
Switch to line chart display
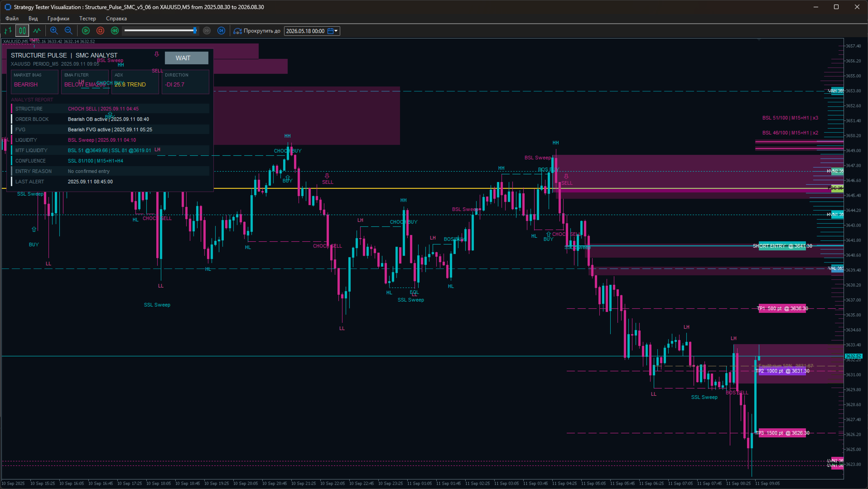[37, 31]
